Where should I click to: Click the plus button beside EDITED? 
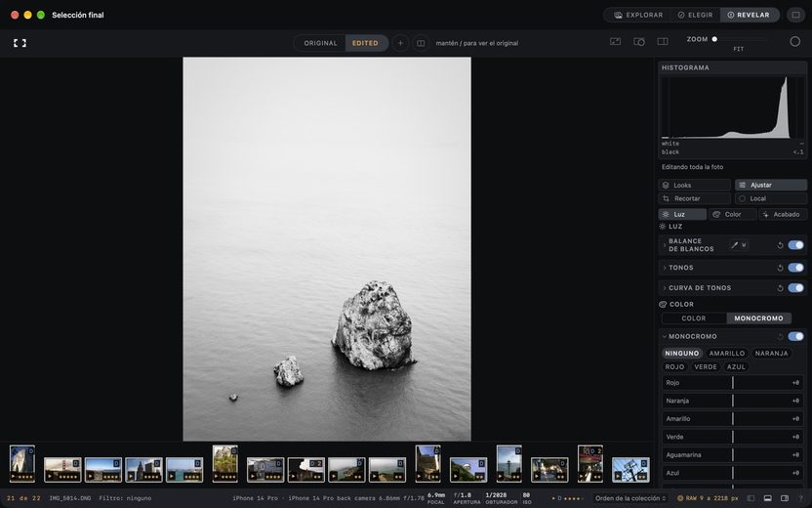click(x=400, y=43)
